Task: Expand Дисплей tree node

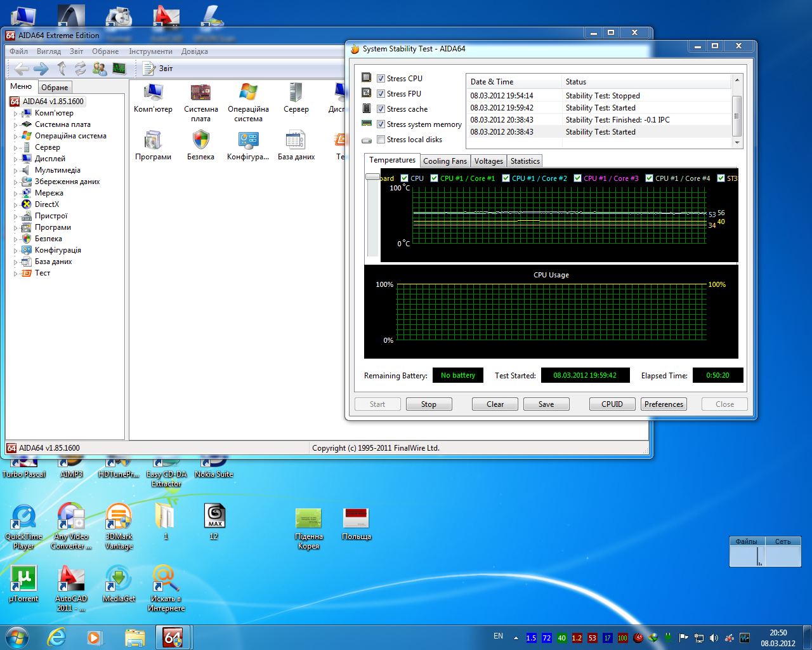Action: tap(16, 159)
